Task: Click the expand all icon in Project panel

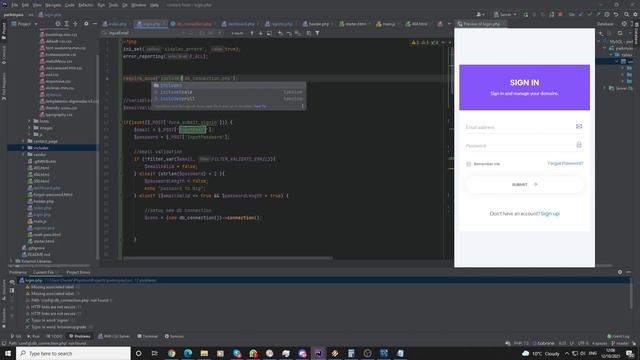Action: 67,24
